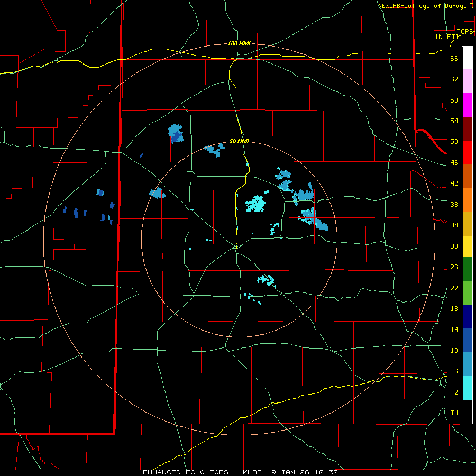Click legend value 22

[454, 288]
